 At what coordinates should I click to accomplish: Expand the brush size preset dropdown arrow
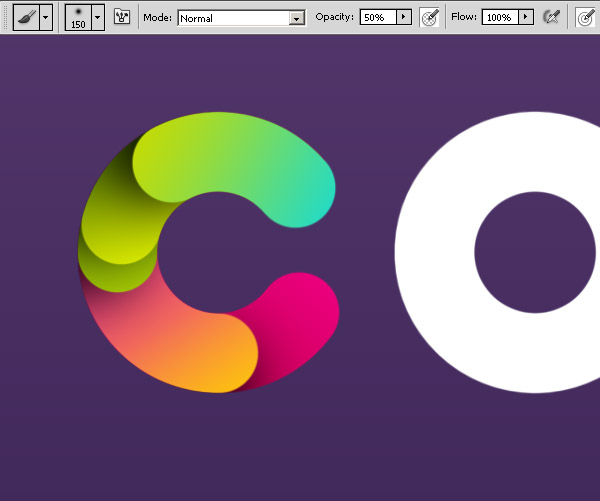(x=98, y=17)
